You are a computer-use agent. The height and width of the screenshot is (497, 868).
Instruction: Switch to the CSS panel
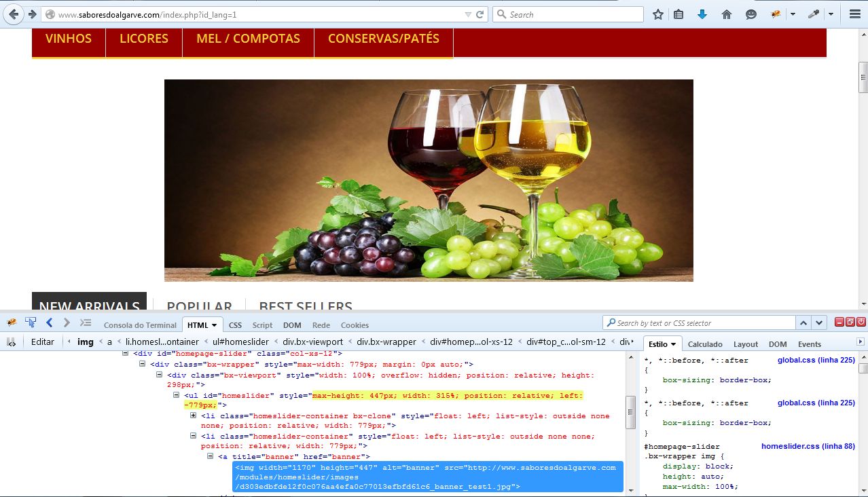(x=235, y=325)
